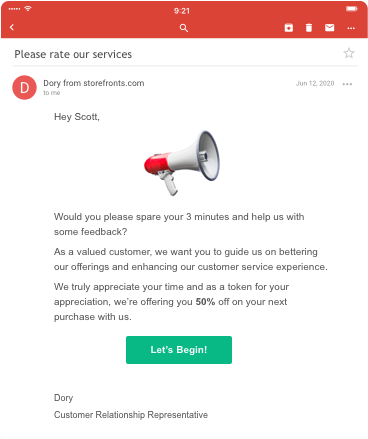Mark as unread with the envelope icon

click(329, 28)
